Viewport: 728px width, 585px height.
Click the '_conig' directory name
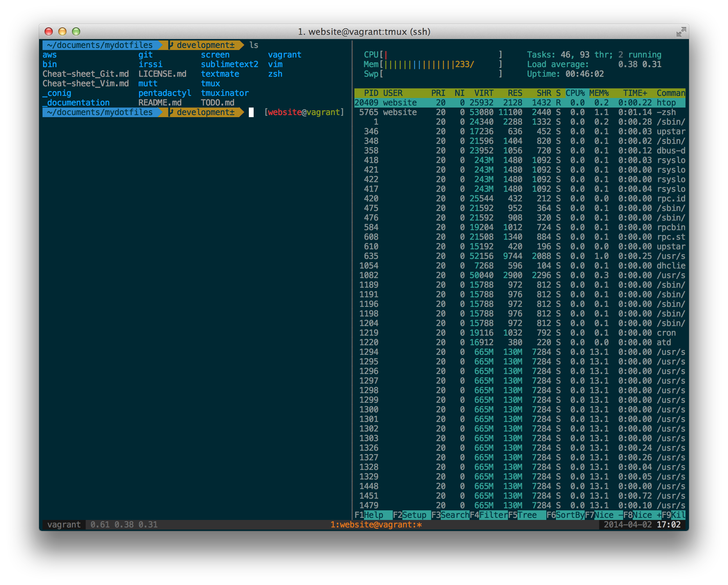tap(57, 93)
